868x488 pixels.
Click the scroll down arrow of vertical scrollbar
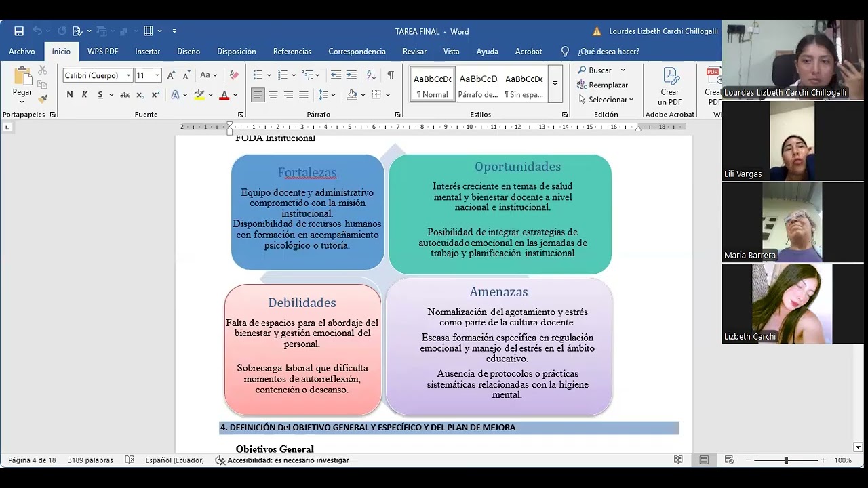[858, 447]
